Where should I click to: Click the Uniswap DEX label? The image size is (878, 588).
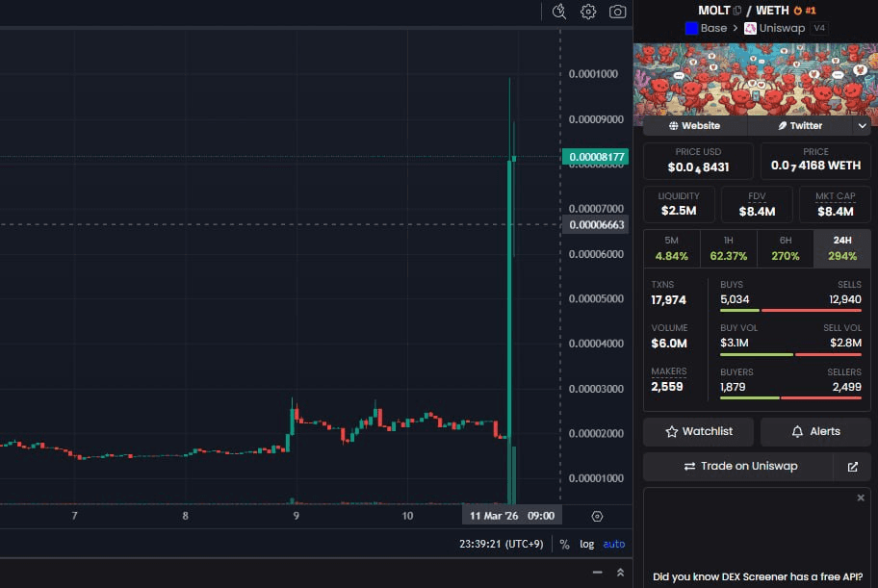point(782,28)
